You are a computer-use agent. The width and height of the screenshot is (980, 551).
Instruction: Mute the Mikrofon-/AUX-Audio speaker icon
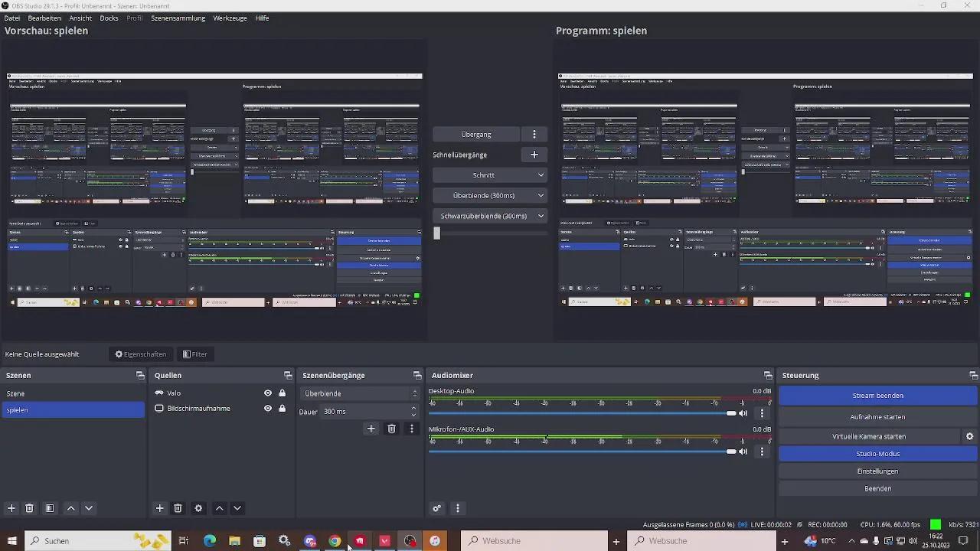pyautogui.click(x=743, y=452)
